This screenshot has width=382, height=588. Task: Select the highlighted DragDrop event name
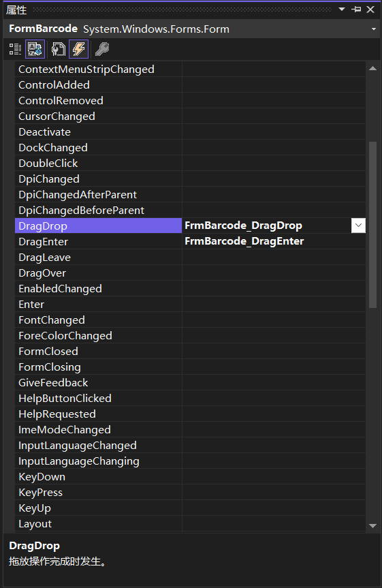tap(98, 226)
